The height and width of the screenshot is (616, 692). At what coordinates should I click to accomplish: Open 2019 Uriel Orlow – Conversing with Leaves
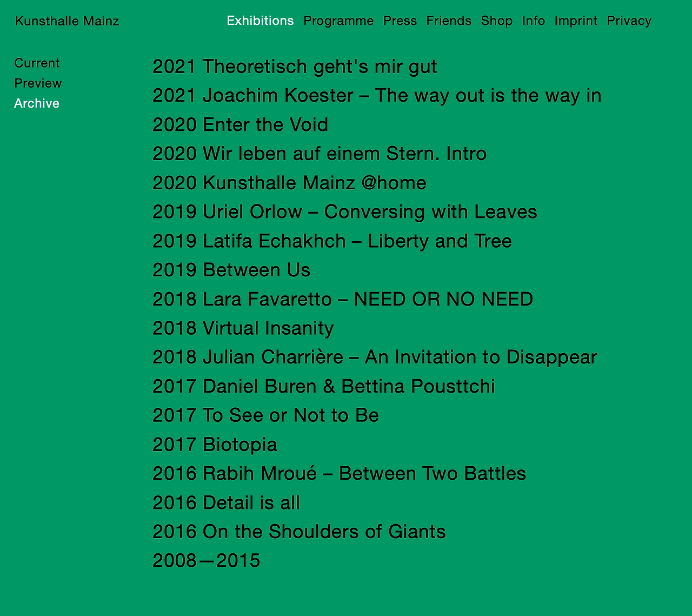tap(345, 212)
